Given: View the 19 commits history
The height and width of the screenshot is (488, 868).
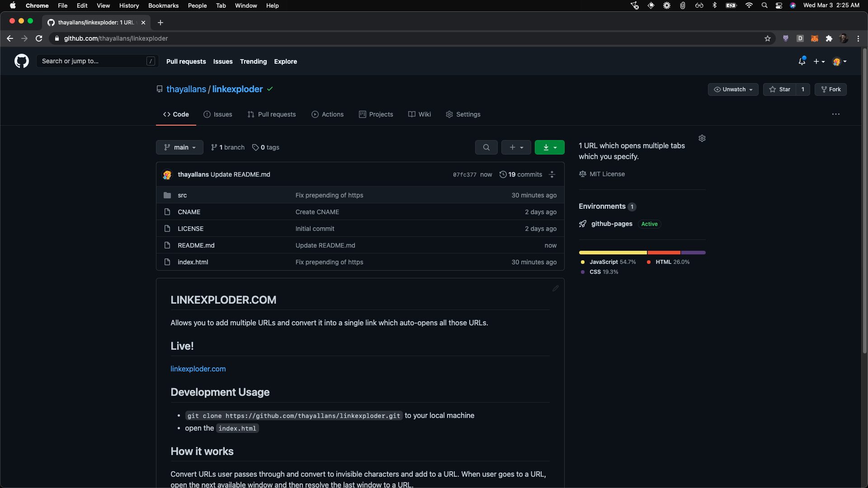Looking at the screenshot, I should tap(520, 174).
